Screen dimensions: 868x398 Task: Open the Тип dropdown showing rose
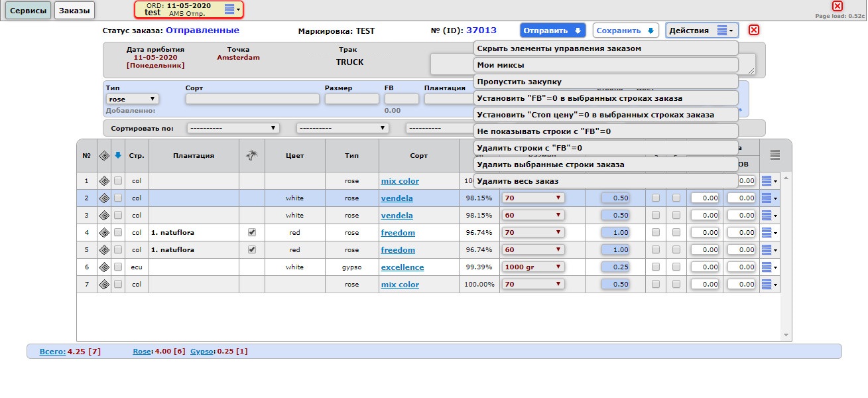[x=132, y=99]
